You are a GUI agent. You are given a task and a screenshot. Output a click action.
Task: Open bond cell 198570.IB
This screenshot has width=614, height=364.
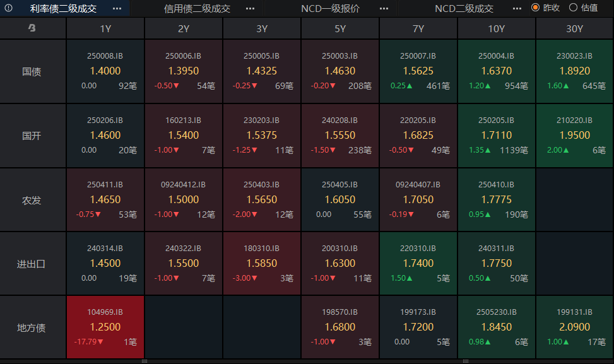point(340,327)
